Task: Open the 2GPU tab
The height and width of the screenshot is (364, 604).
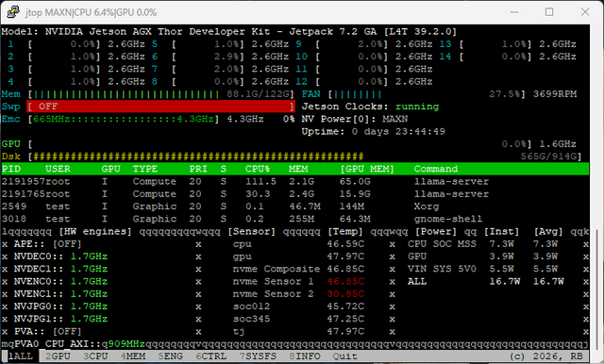Action: point(58,356)
